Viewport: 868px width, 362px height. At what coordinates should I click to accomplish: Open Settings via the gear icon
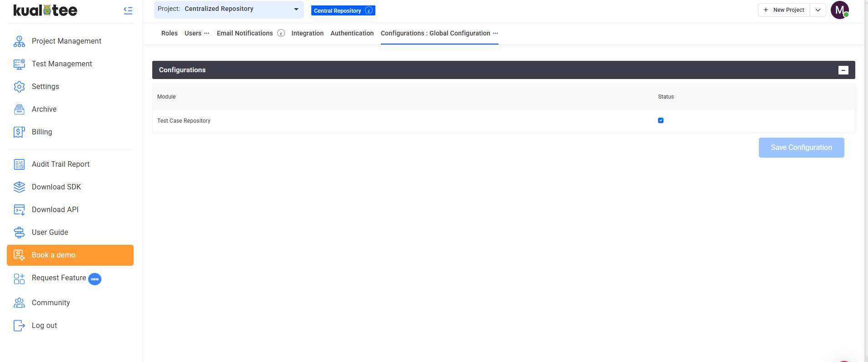tap(19, 87)
